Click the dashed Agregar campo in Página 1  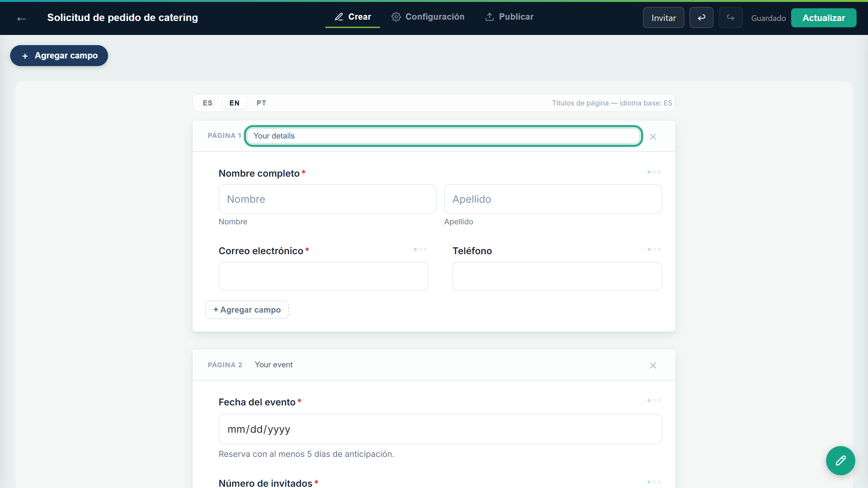coord(247,310)
